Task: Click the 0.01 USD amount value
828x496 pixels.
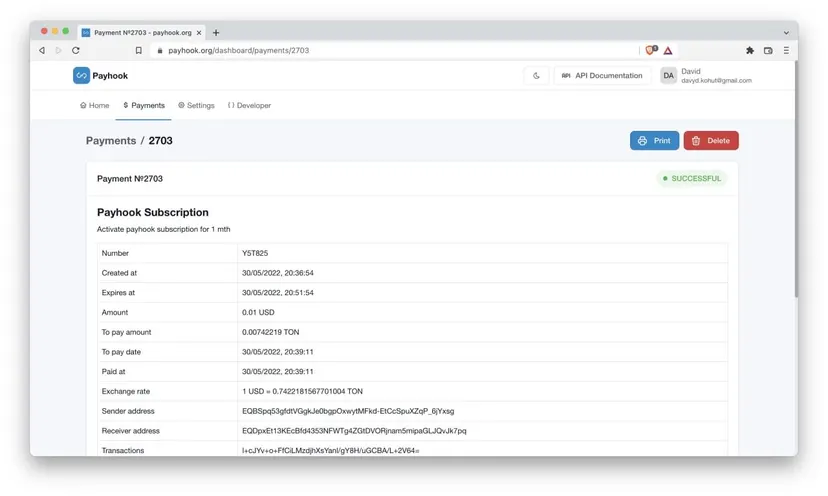Action: (258, 312)
